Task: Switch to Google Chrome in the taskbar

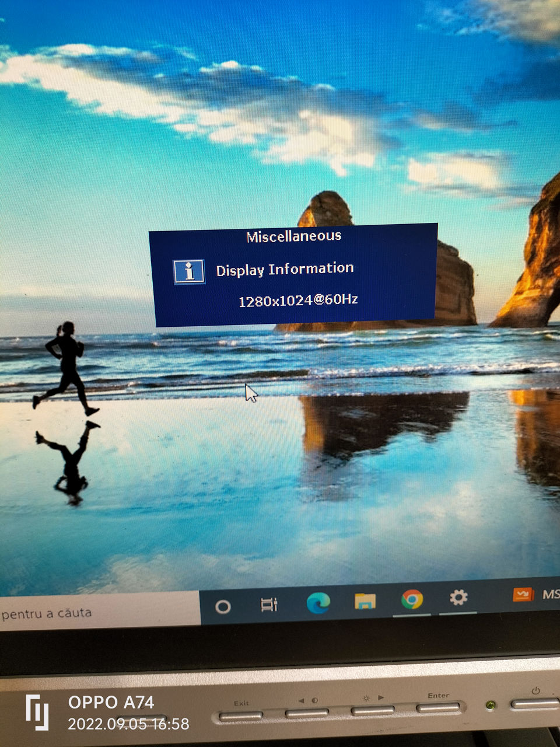Action: [412, 599]
